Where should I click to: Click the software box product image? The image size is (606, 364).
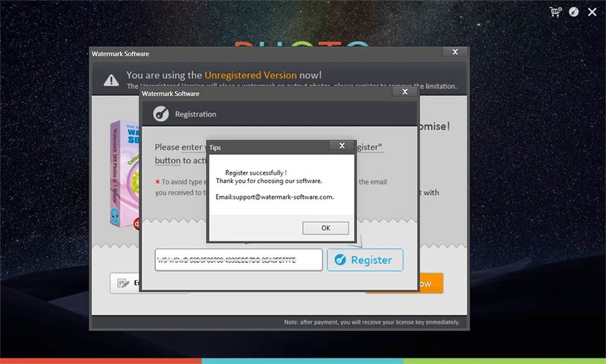[x=125, y=174]
